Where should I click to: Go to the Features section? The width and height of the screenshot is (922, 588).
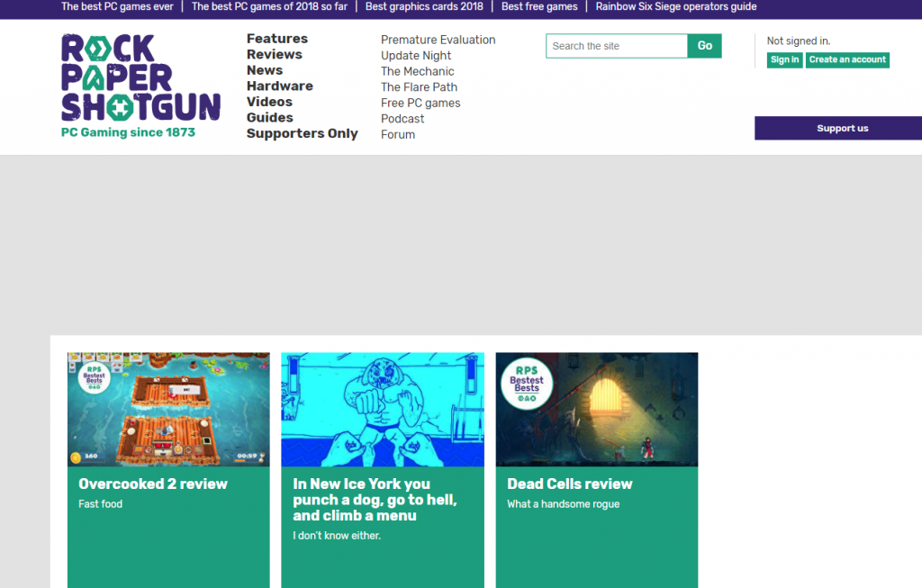click(x=277, y=38)
